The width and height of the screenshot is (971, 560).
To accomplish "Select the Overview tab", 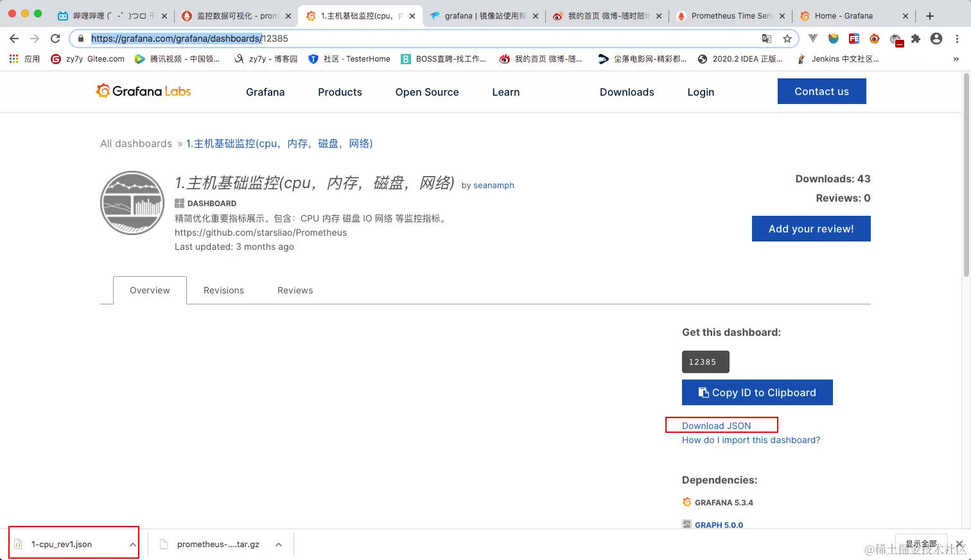I will (150, 290).
